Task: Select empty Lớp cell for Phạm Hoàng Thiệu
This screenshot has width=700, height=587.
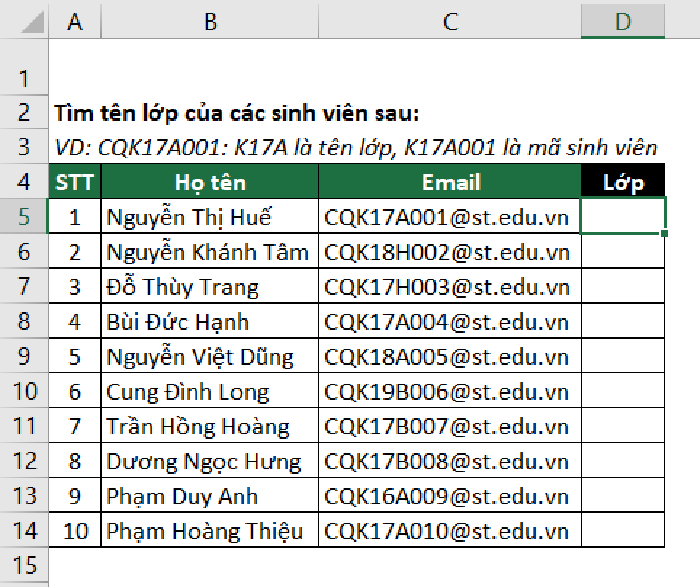Action: 623,530
